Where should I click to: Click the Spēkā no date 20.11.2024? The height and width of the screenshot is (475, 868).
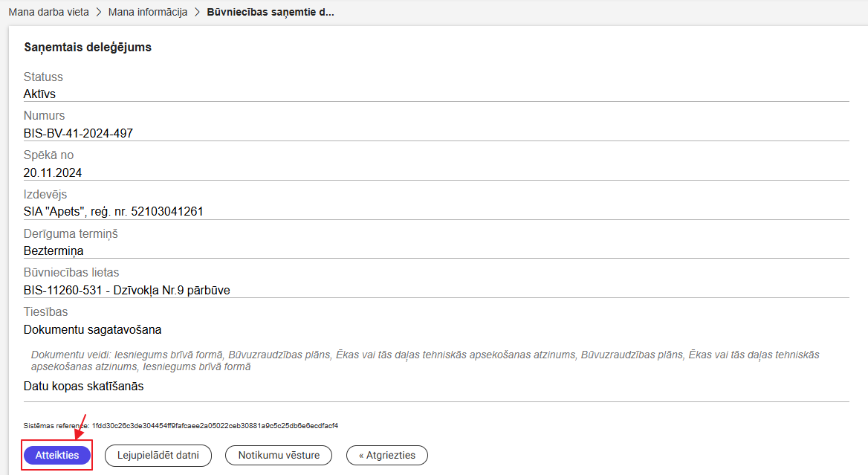53,172
